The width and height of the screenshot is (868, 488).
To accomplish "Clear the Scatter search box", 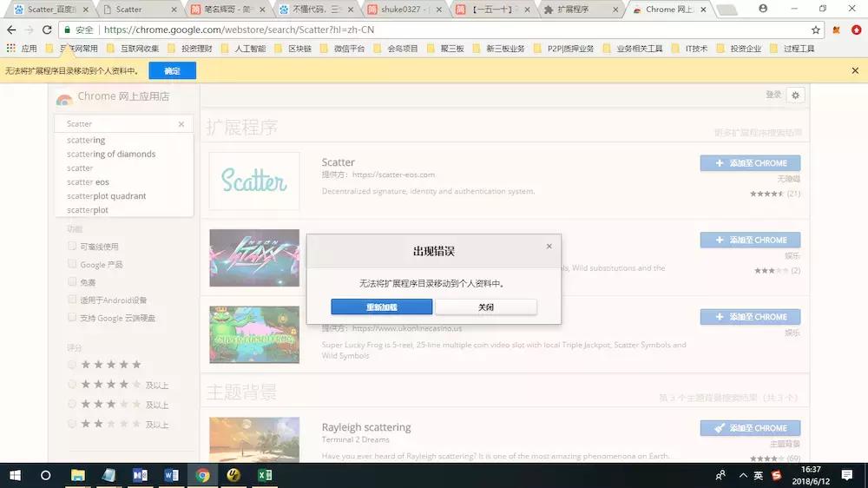I will coord(181,124).
